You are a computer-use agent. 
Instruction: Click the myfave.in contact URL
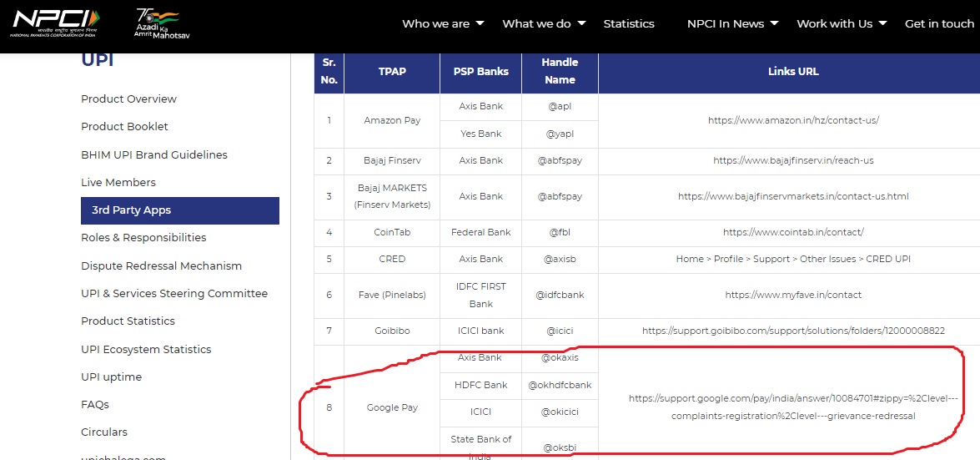pyautogui.click(x=793, y=295)
